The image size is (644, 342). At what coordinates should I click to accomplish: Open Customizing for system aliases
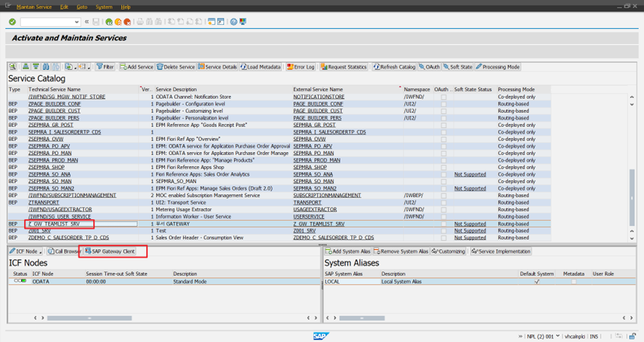(449, 251)
